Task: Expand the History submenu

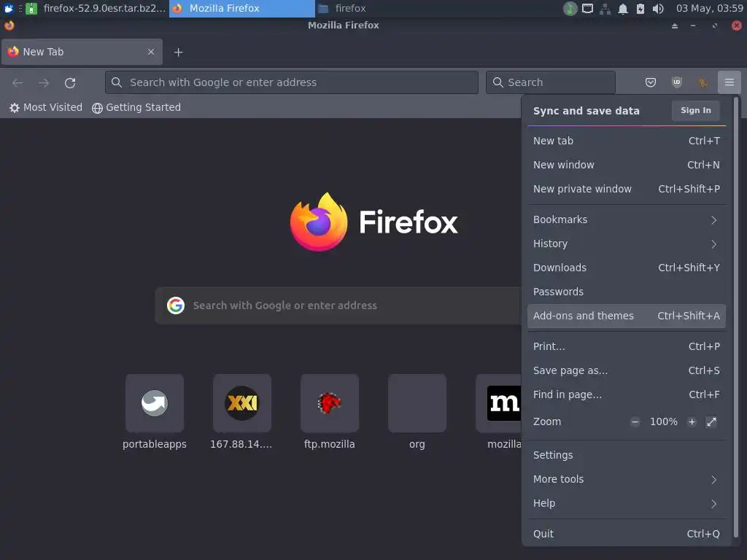Action: click(627, 244)
